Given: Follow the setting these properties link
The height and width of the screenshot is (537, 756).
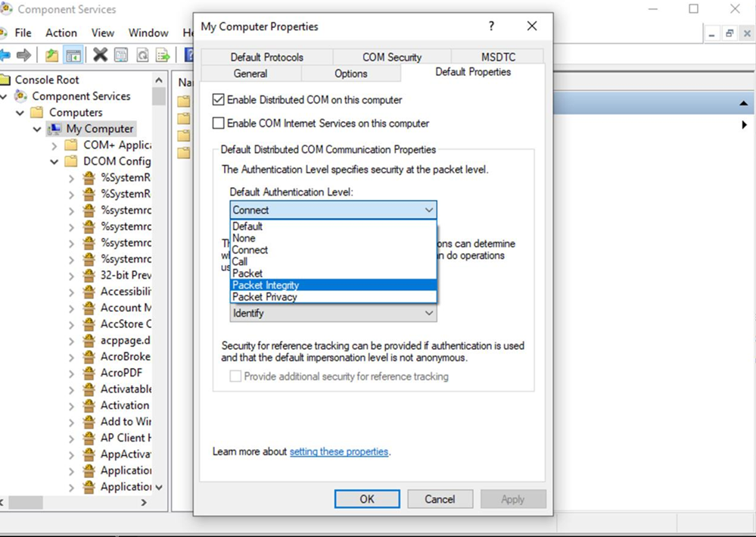Looking at the screenshot, I should (x=338, y=451).
